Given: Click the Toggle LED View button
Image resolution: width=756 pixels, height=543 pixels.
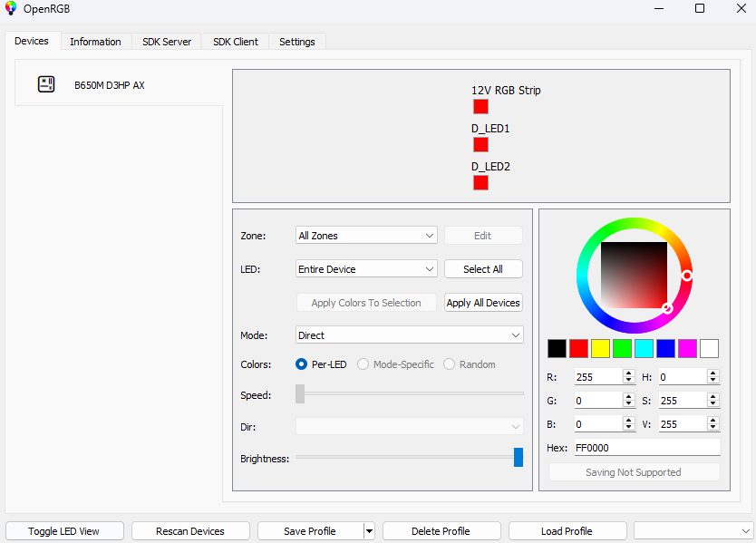Looking at the screenshot, I should click(63, 531).
